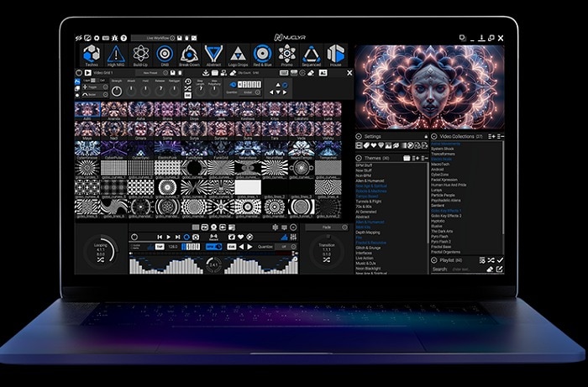Toggle the blue BPM switch in transport
The width and height of the screenshot is (588, 387).
213,247
